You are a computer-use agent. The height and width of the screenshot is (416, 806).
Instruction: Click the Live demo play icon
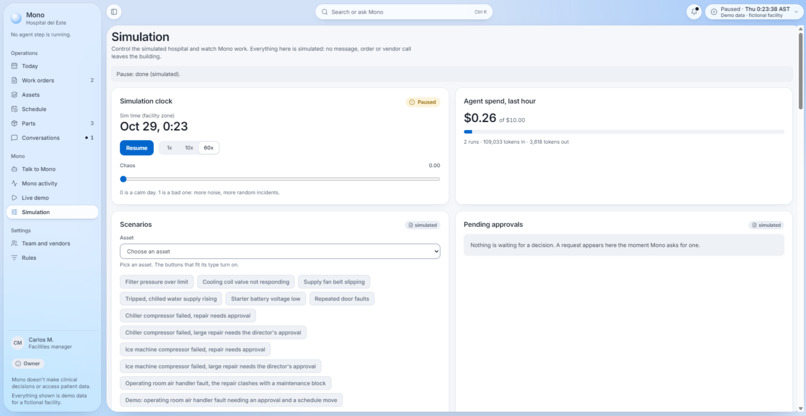point(14,197)
